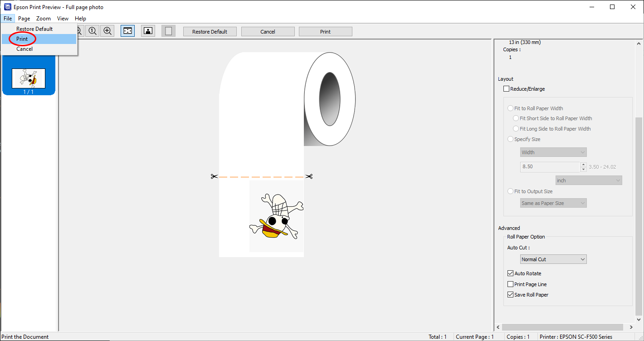
Task: Click the image preview icon in toolbar
Action: click(148, 31)
